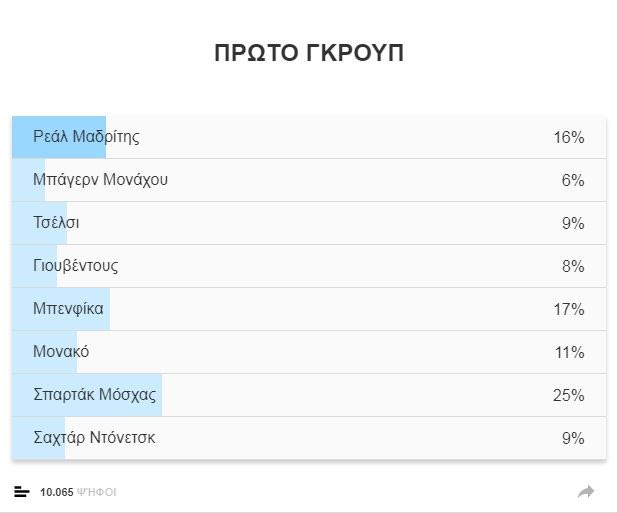Click the 9% result beside Τσέλσι
Screen dimensions: 617x513
(572, 223)
